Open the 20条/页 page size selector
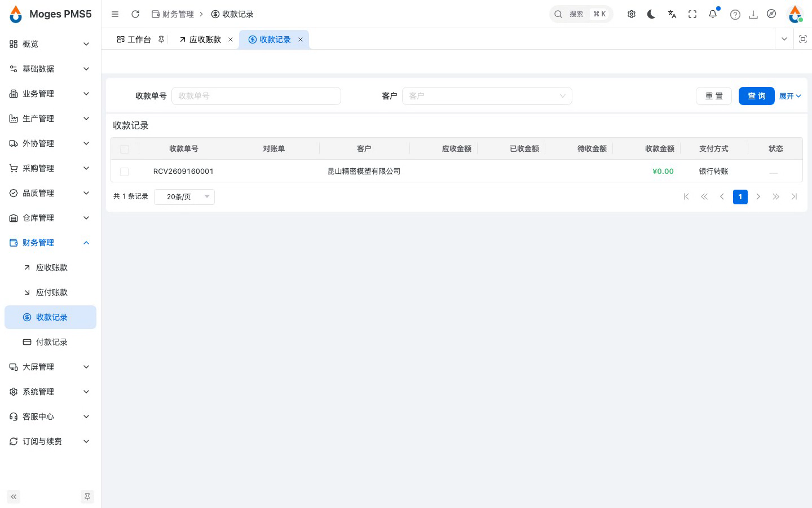 pyautogui.click(x=184, y=196)
